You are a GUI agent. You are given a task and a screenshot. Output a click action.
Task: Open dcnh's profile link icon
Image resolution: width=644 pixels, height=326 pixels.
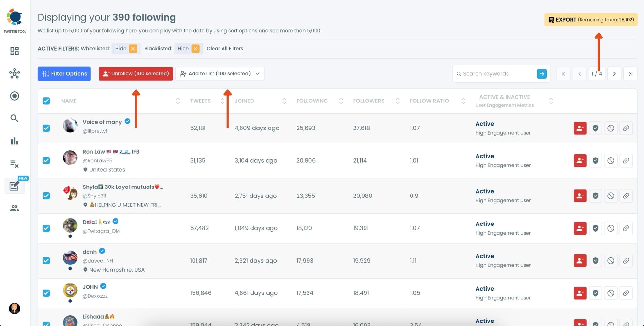point(626,260)
